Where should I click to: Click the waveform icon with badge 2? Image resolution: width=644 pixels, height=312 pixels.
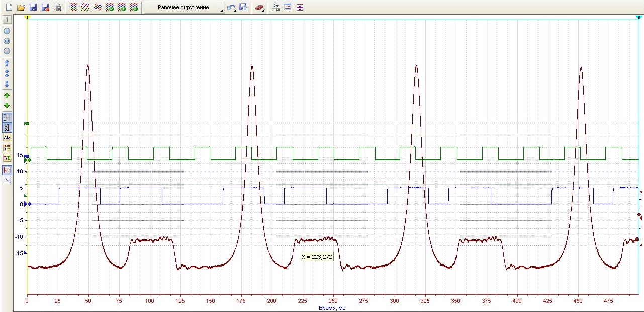coord(134,7)
